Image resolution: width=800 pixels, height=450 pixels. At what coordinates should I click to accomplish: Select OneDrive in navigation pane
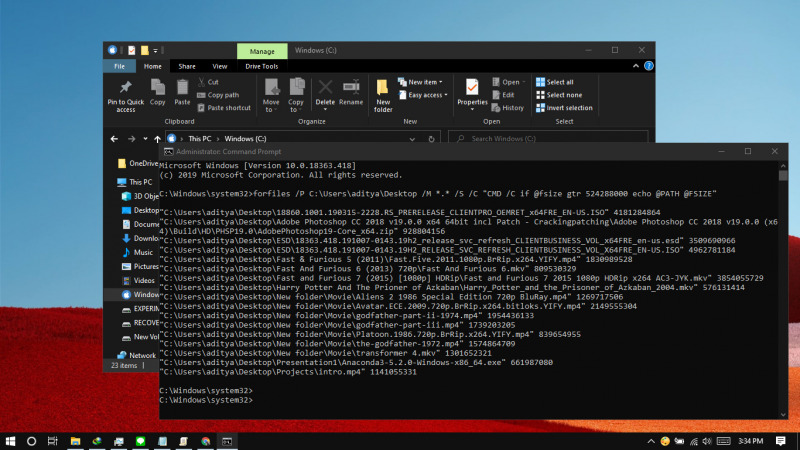[137, 163]
